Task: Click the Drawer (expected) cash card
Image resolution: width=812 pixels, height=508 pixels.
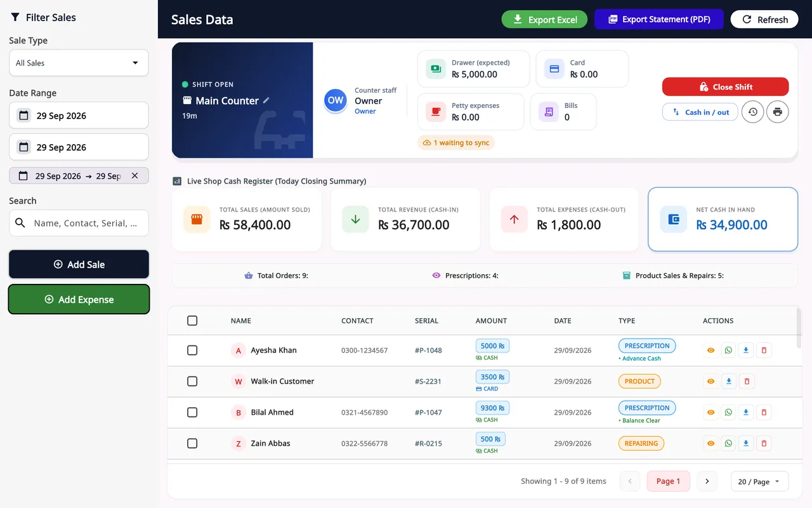Action: click(x=473, y=69)
